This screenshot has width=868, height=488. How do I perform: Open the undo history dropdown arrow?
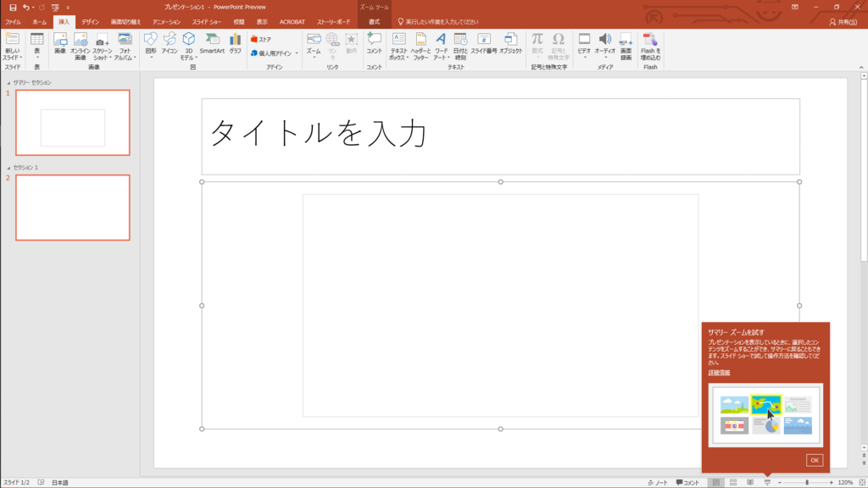(x=33, y=7)
